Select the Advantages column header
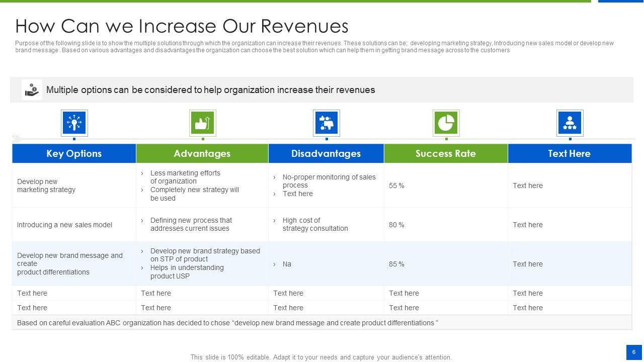 click(202, 153)
